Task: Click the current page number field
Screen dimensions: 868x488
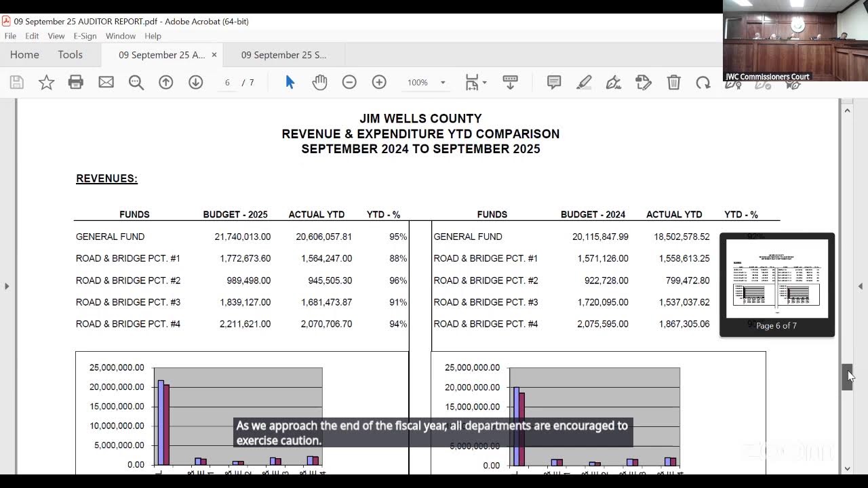Action: (227, 83)
